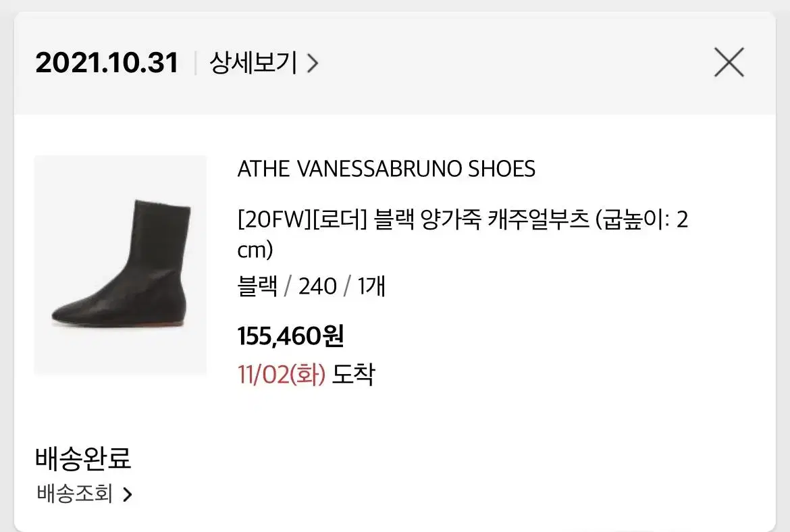
Task: Click the [로더] tag in product title
Action: pos(340,219)
